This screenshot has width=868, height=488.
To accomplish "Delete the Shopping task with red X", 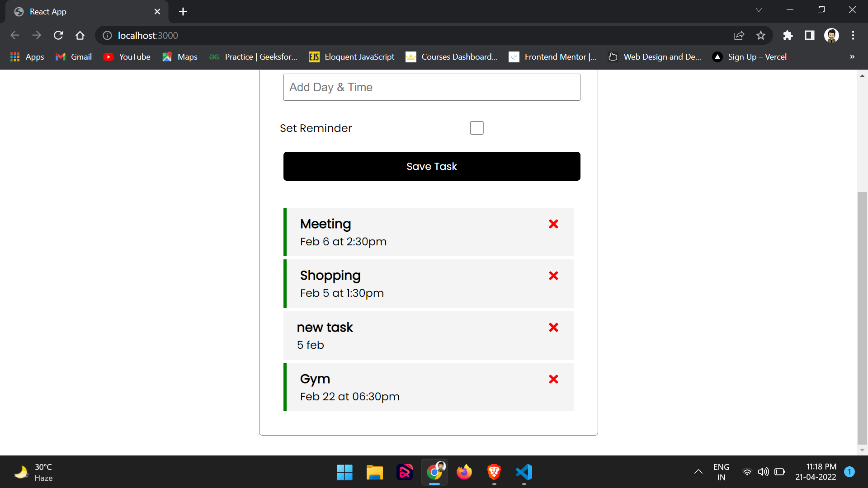I will [553, 276].
